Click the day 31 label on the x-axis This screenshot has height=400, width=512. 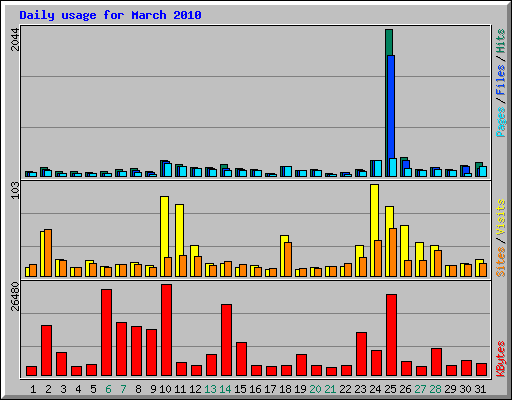[x=480, y=389]
